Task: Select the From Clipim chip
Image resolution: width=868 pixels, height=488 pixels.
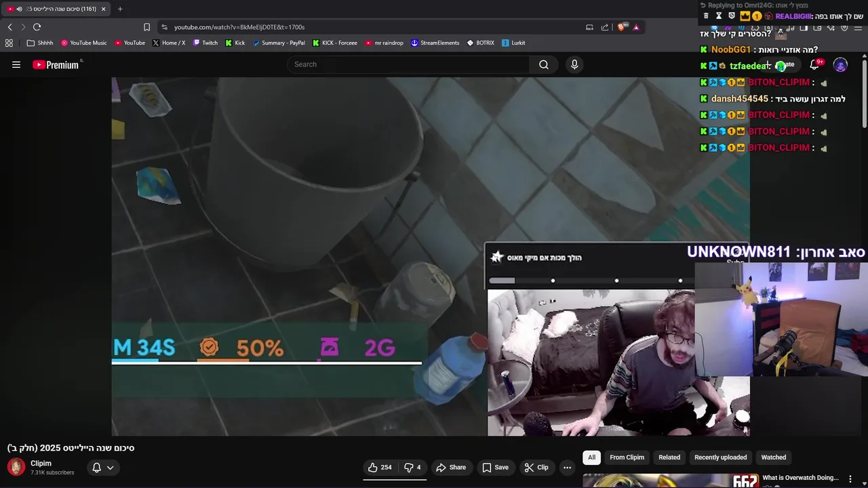Action: pos(627,457)
